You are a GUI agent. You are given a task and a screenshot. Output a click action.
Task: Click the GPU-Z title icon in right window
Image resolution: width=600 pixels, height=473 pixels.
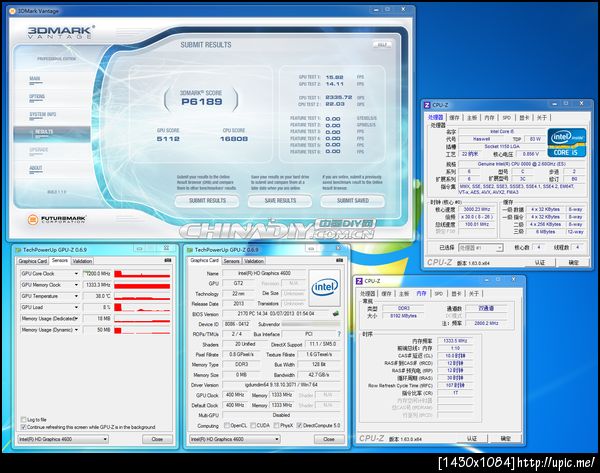(189, 250)
